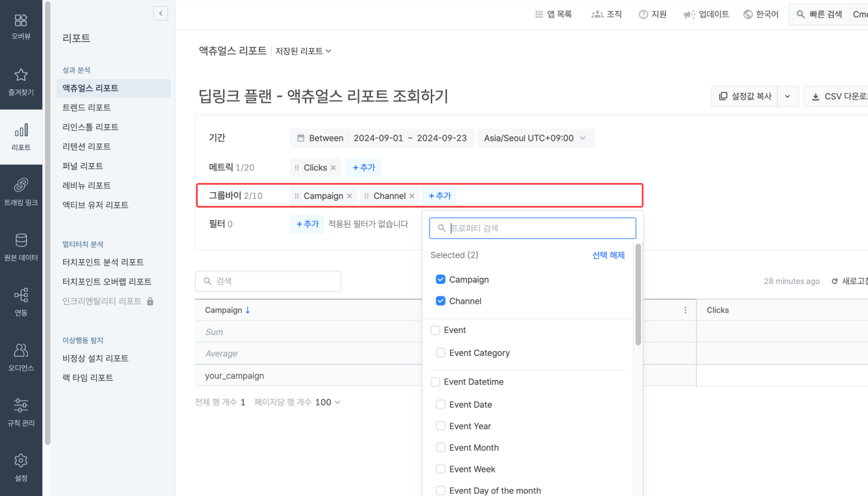
Task: Open 앱 목록 grid icon
Action: pos(539,14)
